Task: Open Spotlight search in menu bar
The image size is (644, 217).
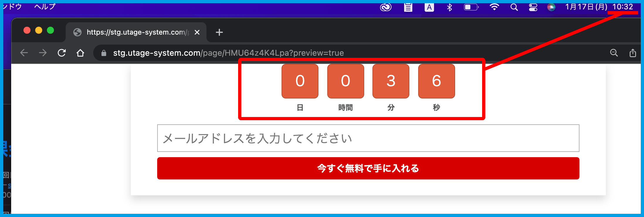Action: pos(514,7)
